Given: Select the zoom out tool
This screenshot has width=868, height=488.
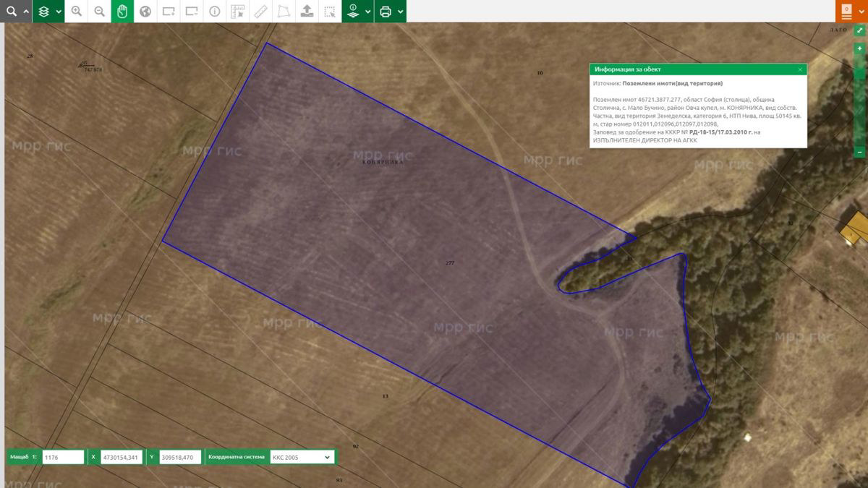Looking at the screenshot, I should pos(100,11).
